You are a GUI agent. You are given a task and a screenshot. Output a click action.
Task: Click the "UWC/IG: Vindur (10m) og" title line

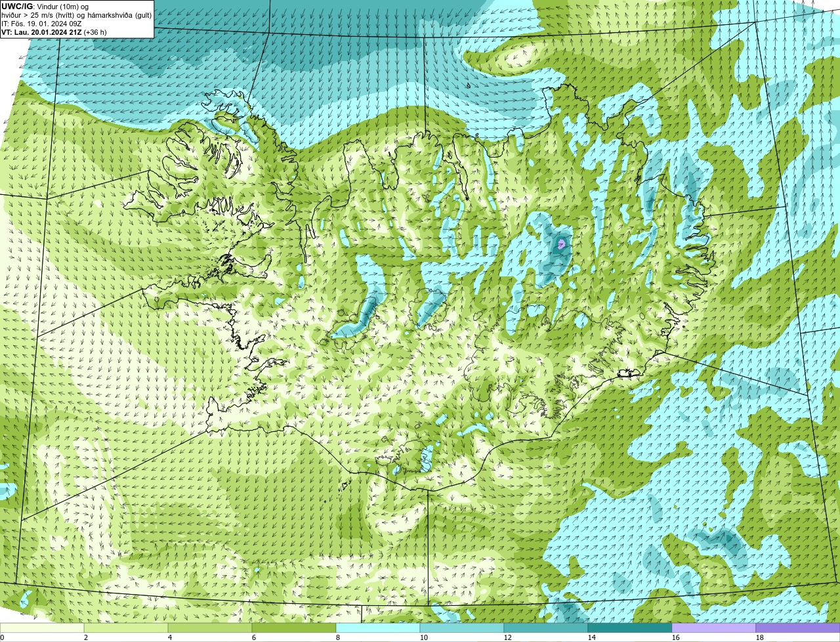[x=45, y=6]
